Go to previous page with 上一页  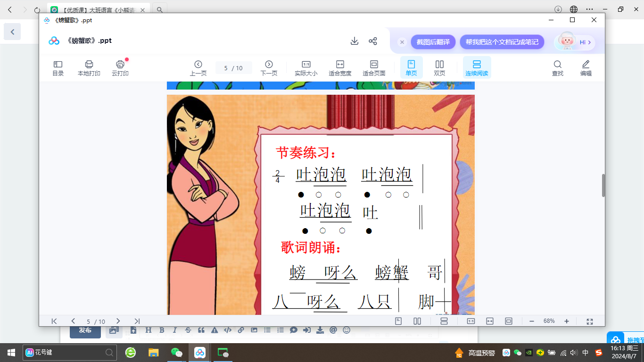tap(198, 68)
